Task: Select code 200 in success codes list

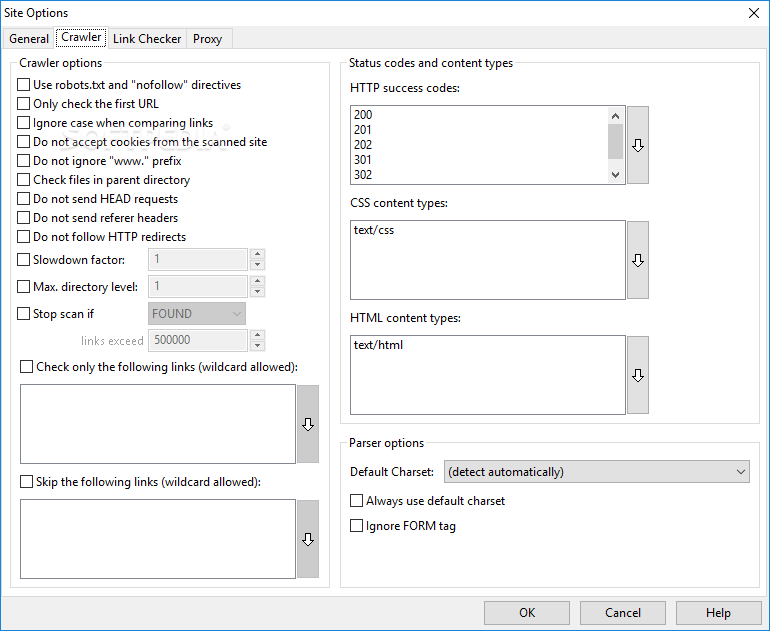Action: coord(363,115)
